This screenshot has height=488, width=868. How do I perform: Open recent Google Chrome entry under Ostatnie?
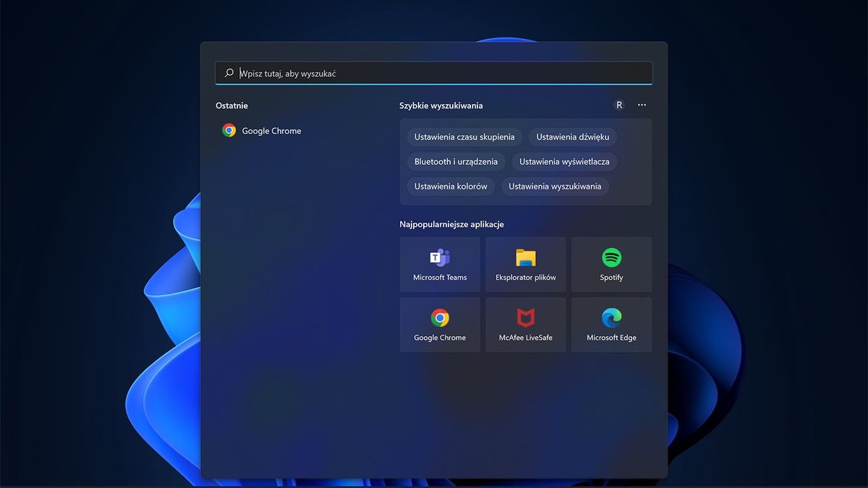(262, 131)
